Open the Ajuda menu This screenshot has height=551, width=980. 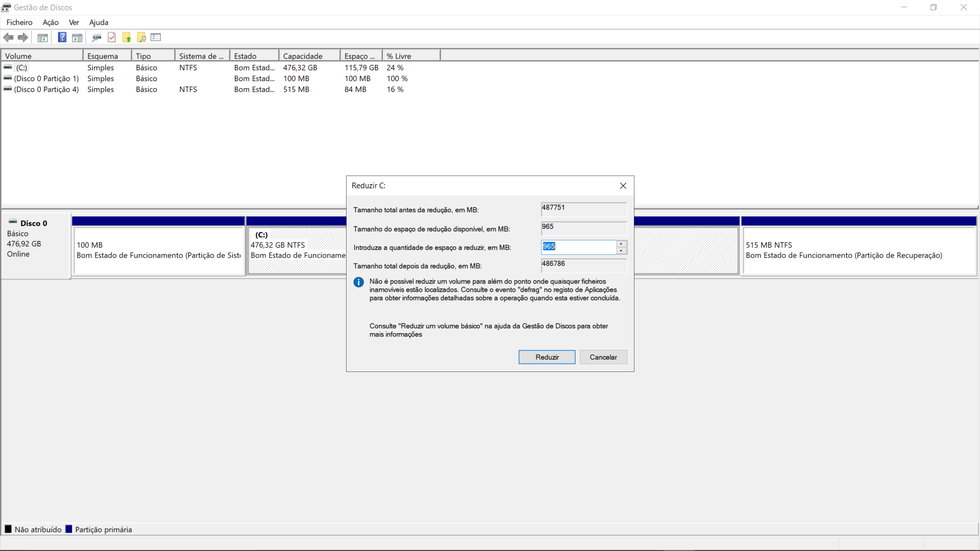[99, 22]
